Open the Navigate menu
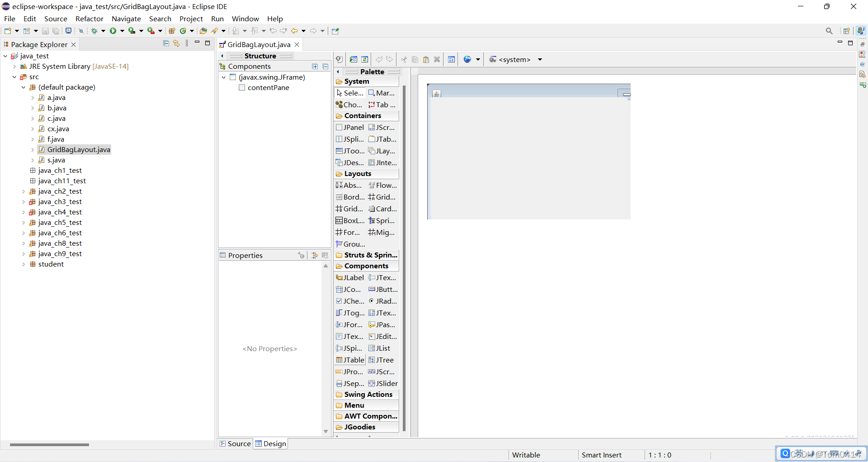The image size is (868, 462). [126, 19]
